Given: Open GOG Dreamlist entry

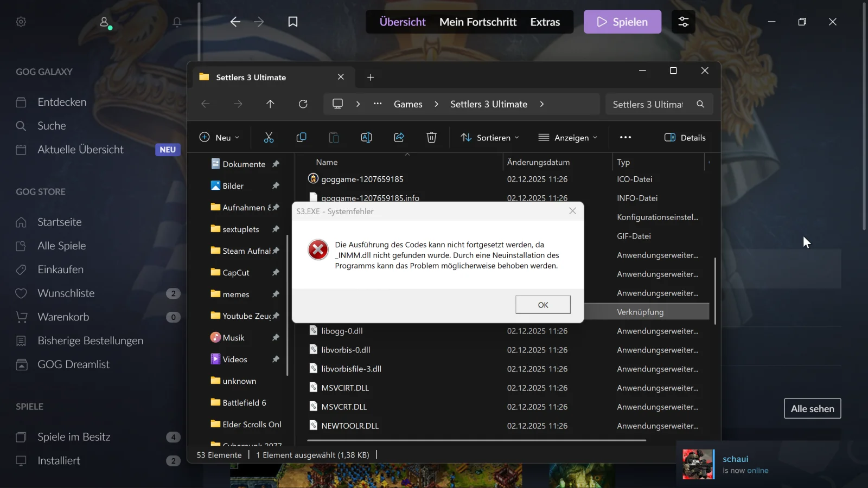Looking at the screenshot, I should [x=73, y=364].
